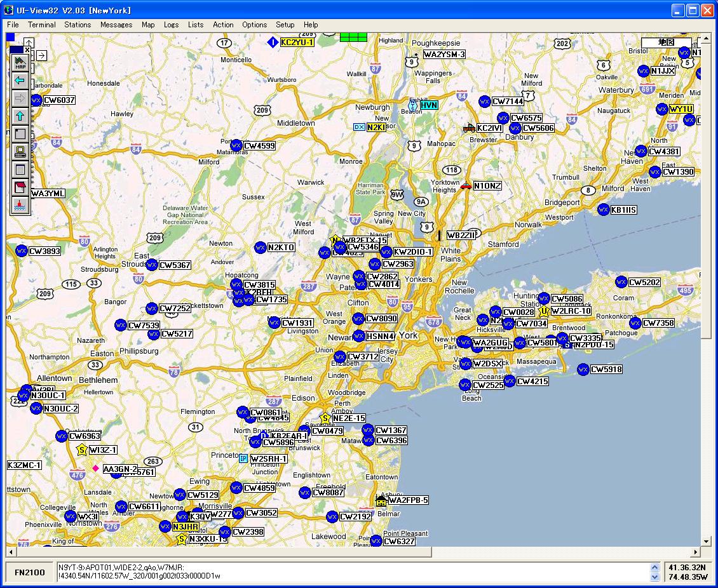
Task: Click the WA2YSM-3 station label
Action: click(444, 55)
